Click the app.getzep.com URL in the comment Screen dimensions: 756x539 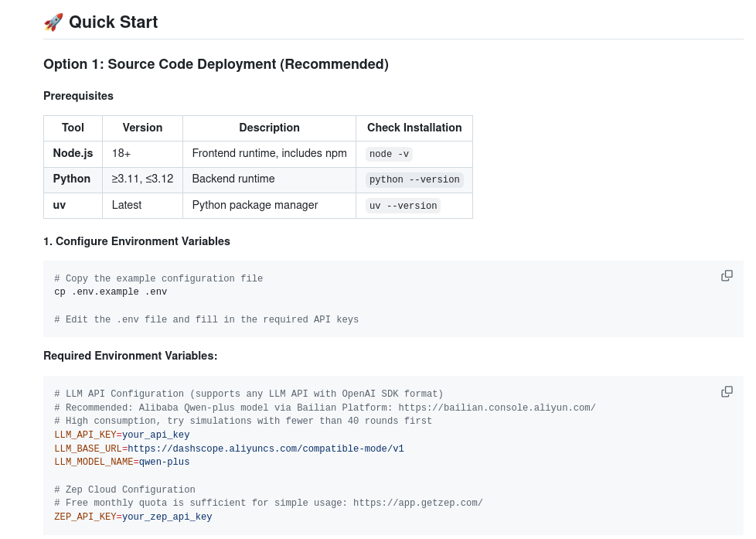(417, 503)
